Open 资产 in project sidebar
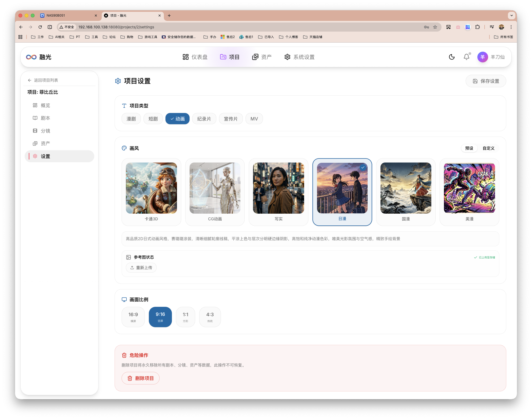This screenshot has height=419, width=532. click(59, 144)
